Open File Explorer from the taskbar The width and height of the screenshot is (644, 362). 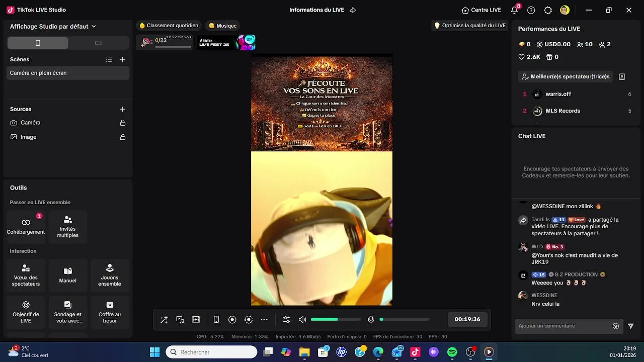pyautogui.click(x=304, y=352)
